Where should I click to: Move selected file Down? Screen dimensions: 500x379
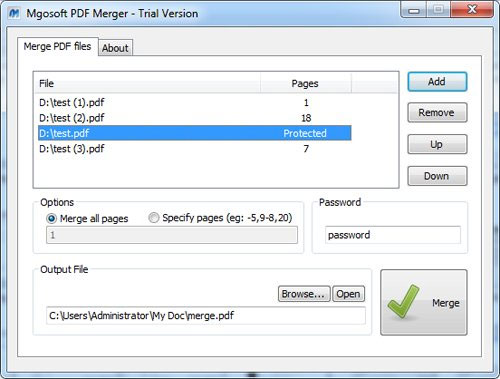click(x=437, y=176)
